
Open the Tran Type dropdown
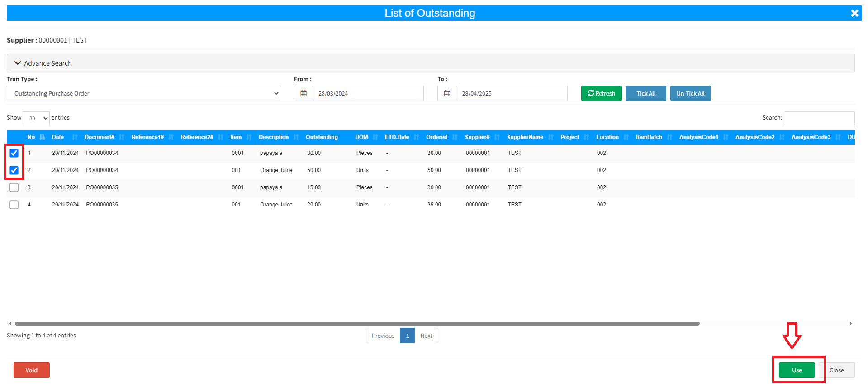coord(143,93)
